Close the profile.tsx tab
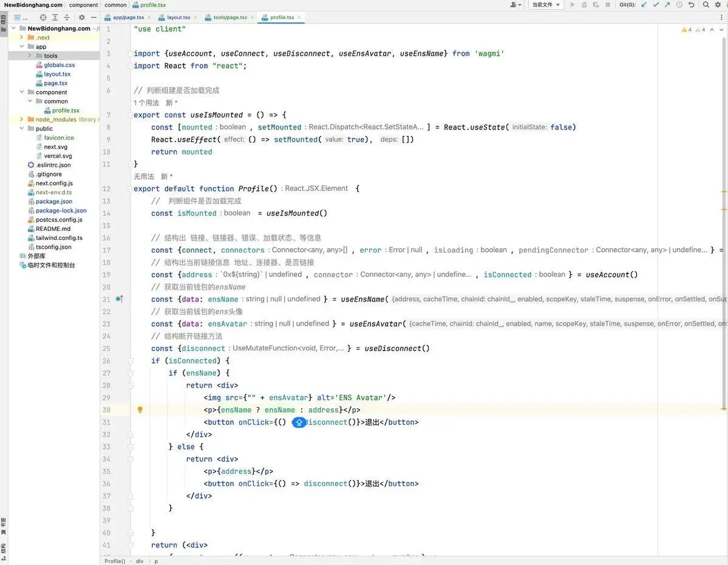The image size is (728, 565). (299, 17)
